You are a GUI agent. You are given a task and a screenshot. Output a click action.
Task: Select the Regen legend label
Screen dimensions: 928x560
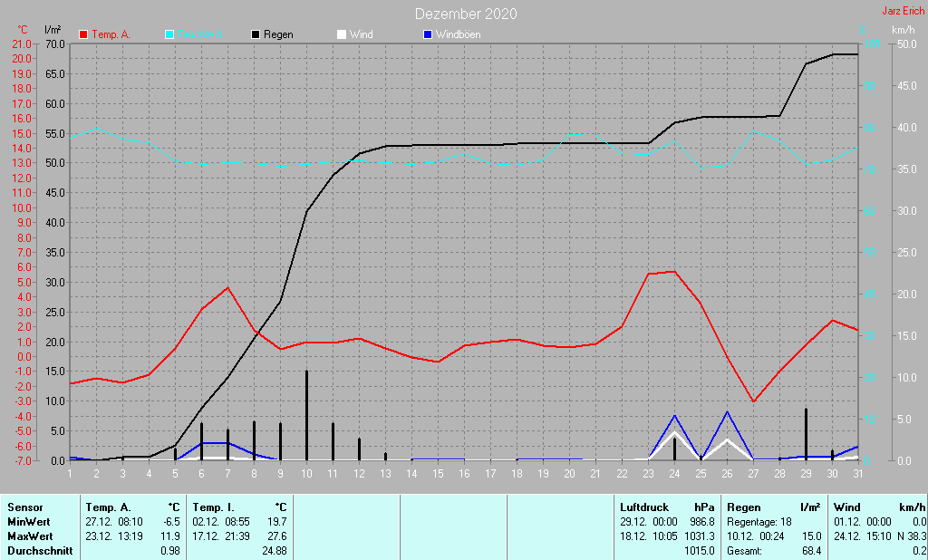pos(278,34)
